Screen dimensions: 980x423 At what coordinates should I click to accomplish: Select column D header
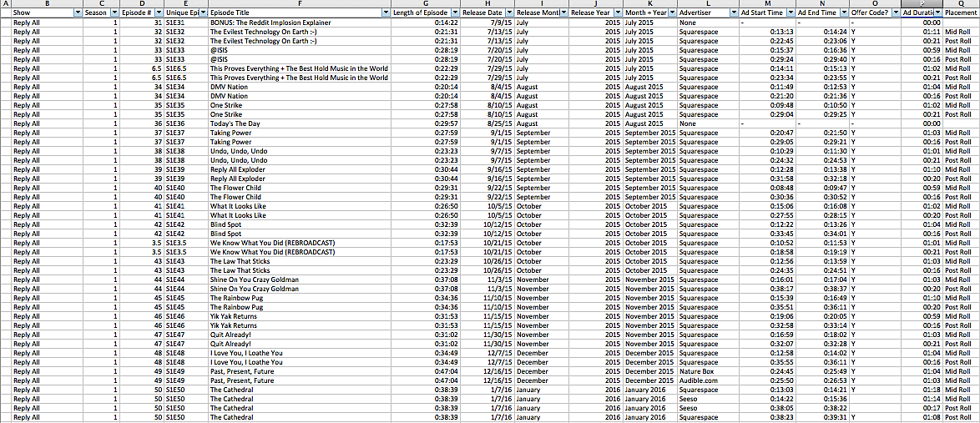click(142, 3)
